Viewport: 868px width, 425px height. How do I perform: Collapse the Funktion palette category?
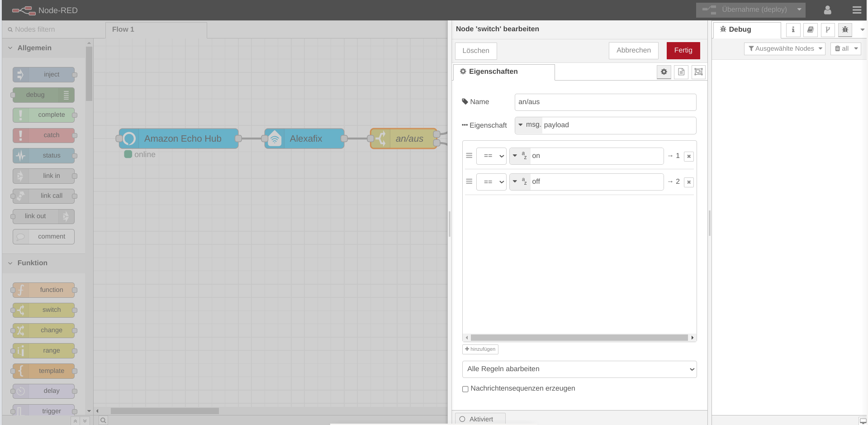pyautogui.click(x=43, y=263)
